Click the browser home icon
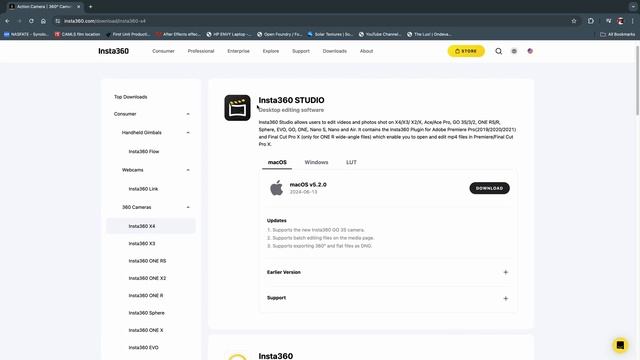The width and height of the screenshot is (640, 360). tap(43, 21)
